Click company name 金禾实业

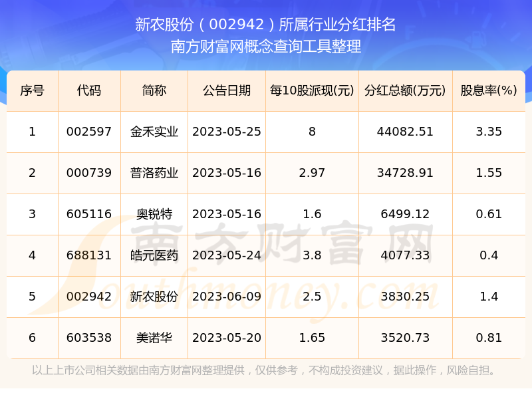pos(154,132)
